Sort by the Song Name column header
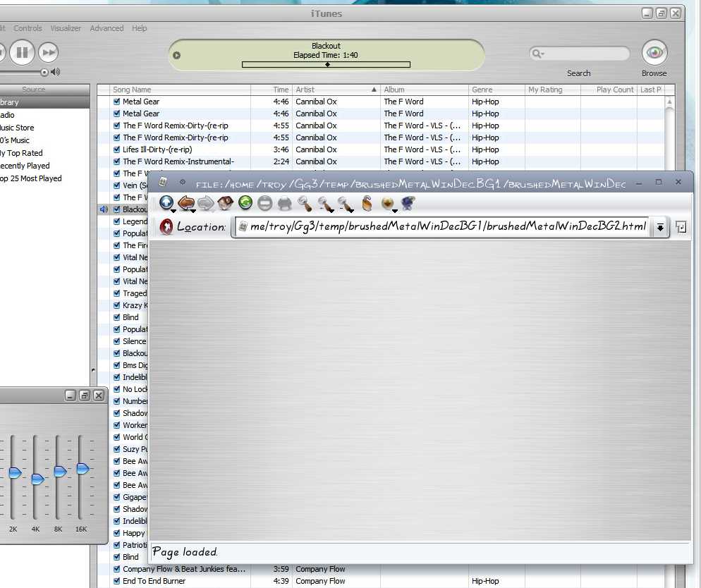This screenshot has height=588, width=701. [x=180, y=90]
